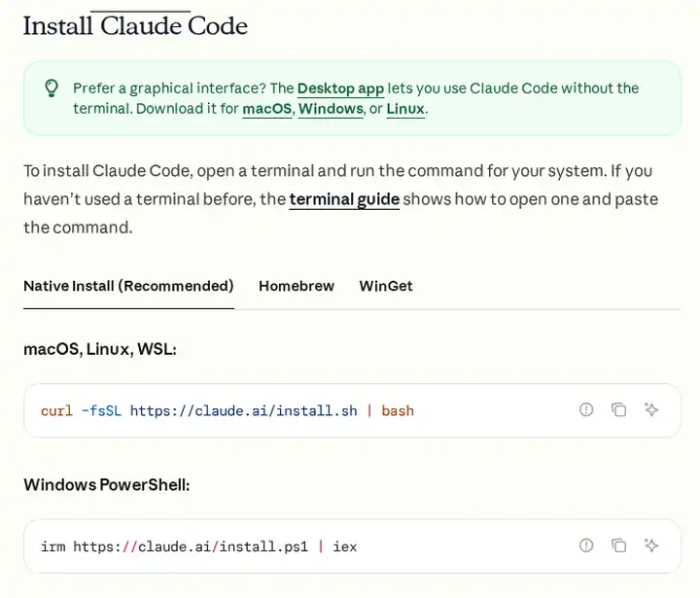Click the Install Claude Code heading
This screenshot has height=598, width=700.
135,25
